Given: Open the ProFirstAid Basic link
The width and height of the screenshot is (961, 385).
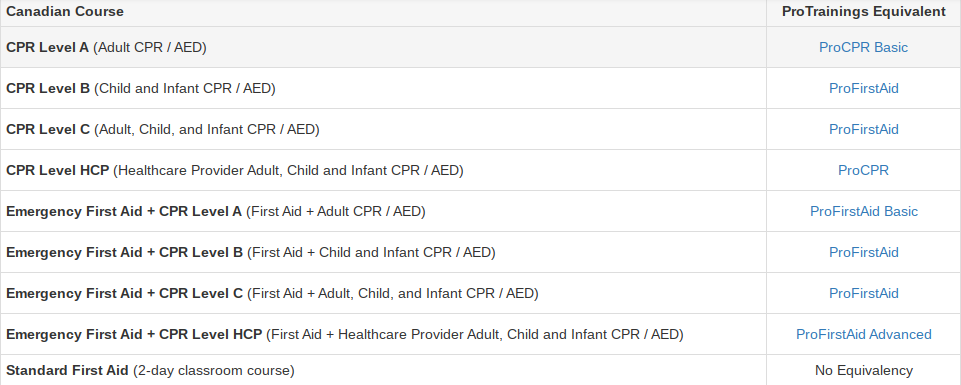Looking at the screenshot, I should [x=864, y=212].
